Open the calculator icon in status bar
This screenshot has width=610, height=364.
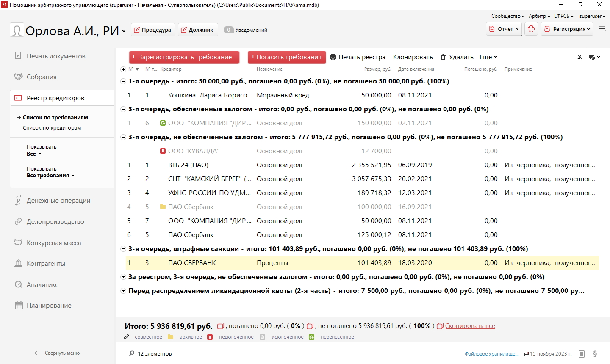tap(582, 354)
